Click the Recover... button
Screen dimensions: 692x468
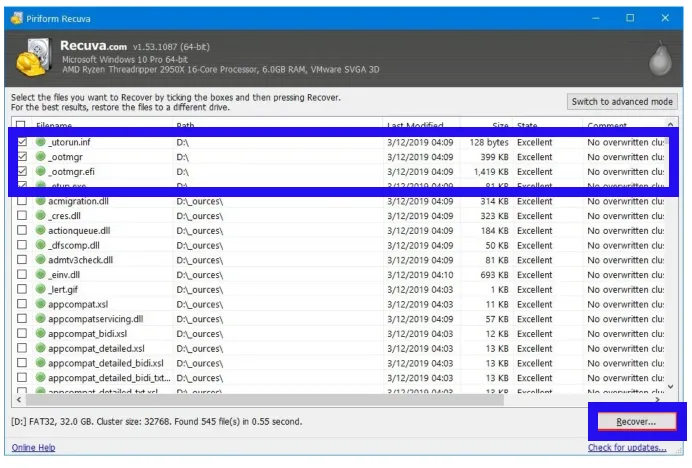click(x=636, y=422)
